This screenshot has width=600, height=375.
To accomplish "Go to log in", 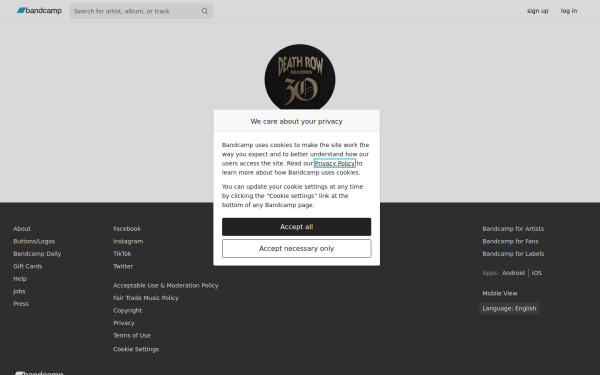I will (569, 11).
